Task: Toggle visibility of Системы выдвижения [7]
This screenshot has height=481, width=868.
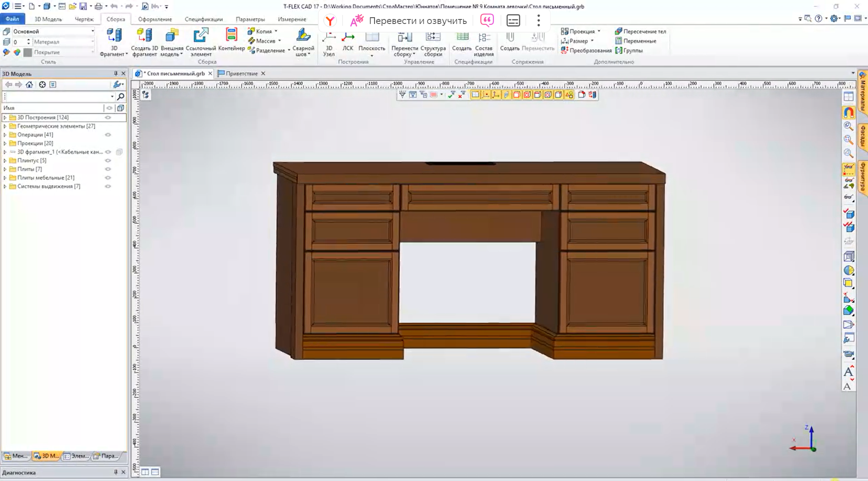Action: [x=108, y=186]
